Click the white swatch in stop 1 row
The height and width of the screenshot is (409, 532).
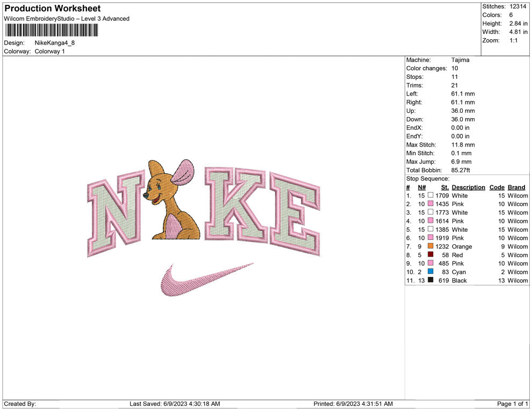[x=430, y=195]
